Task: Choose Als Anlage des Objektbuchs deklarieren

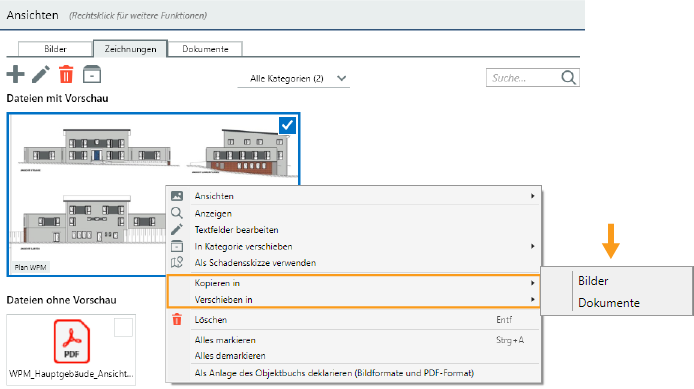Action: pos(353,373)
